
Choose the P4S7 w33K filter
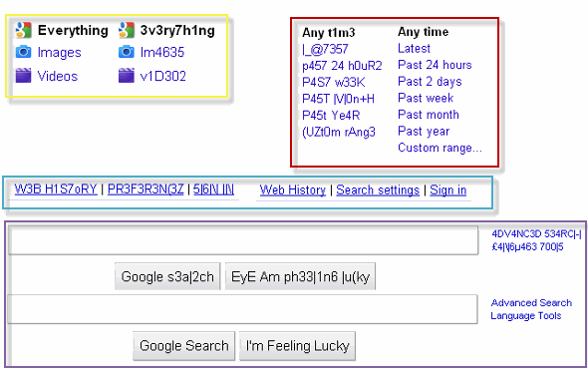coord(334,82)
